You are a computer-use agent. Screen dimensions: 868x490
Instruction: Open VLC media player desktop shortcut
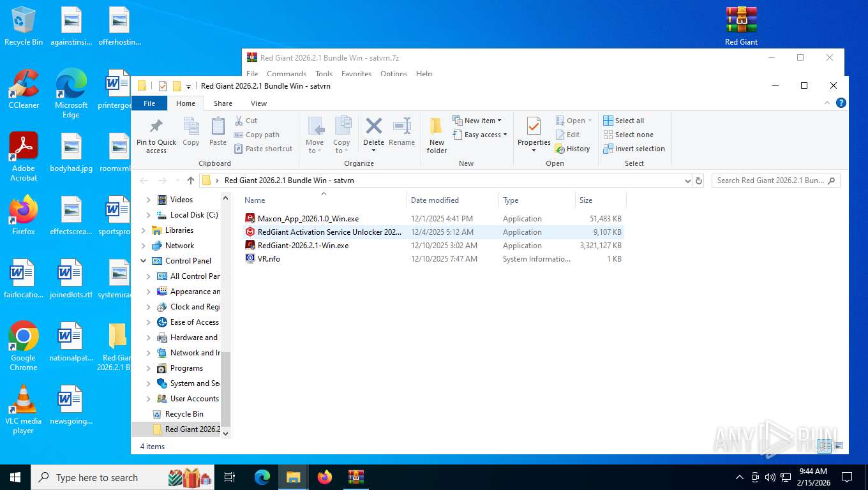[x=24, y=409]
